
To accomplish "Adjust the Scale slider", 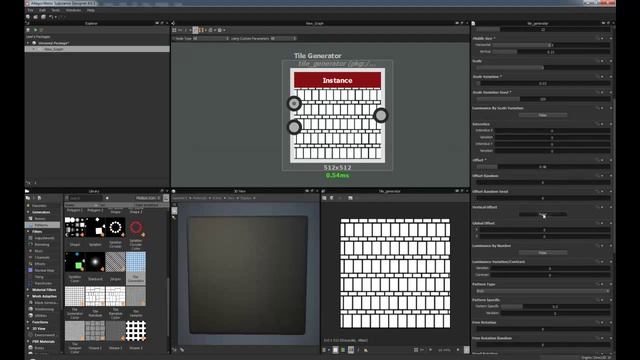I will [543, 68].
